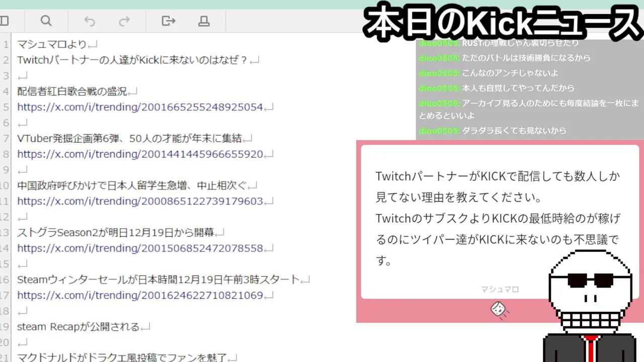The image size is (644, 362).
Task: Click the line 'steam Recapが公開される'
Action: pos(78,327)
